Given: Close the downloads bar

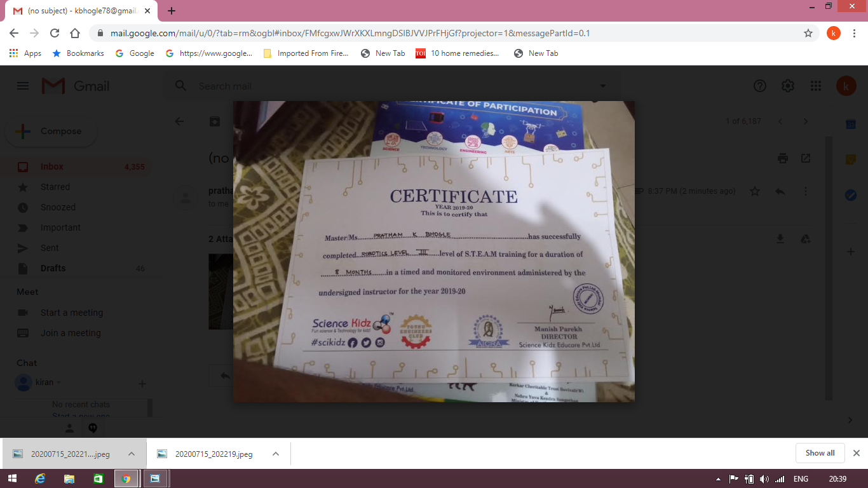Looking at the screenshot, I should (857, 453).
